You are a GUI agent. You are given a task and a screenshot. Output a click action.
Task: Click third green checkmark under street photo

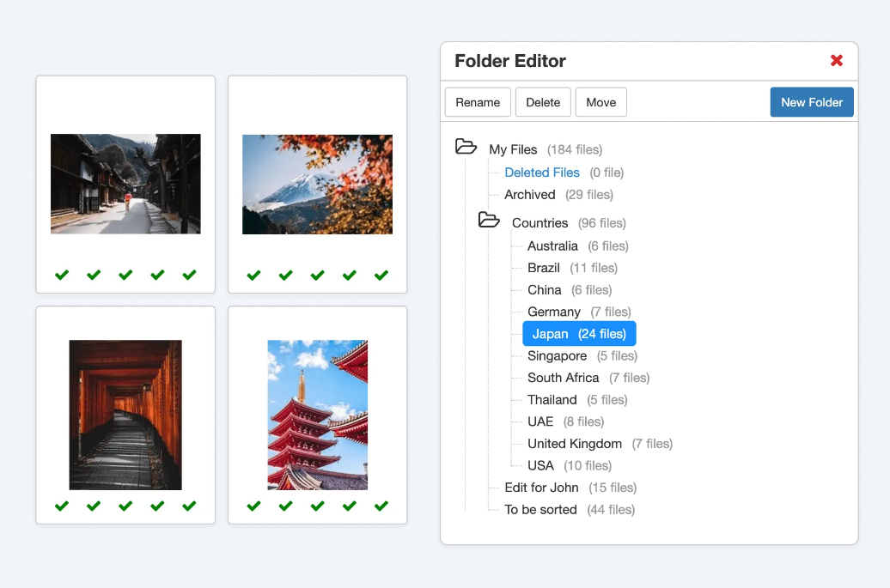coord(125,275)
